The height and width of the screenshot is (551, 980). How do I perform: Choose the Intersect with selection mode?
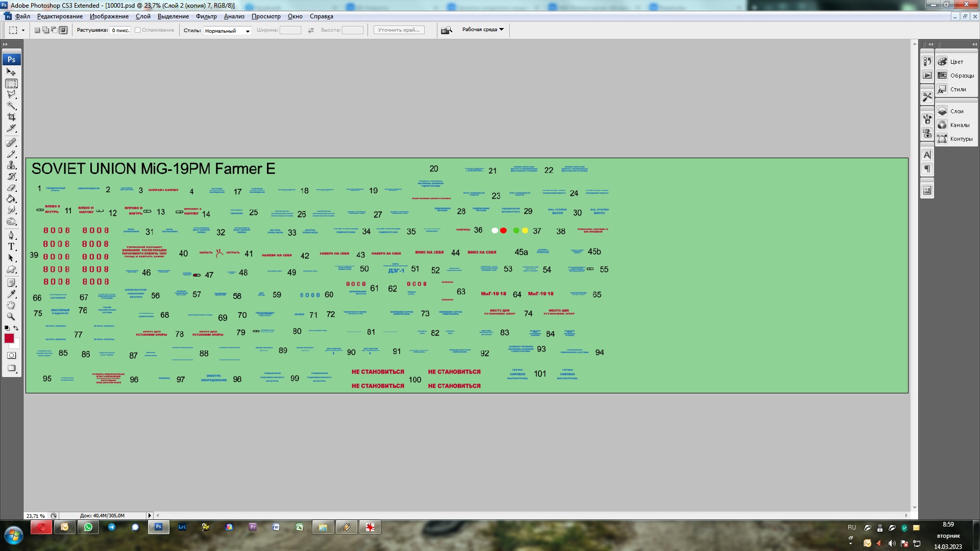(63, 30)
